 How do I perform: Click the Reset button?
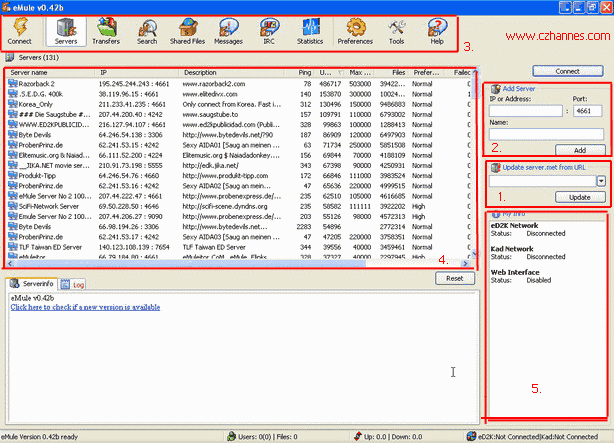[454, 278]
